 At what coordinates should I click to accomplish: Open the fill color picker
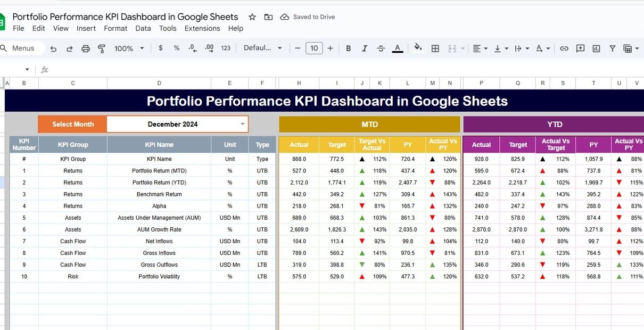pyautogui.click(x=418, y=48)
